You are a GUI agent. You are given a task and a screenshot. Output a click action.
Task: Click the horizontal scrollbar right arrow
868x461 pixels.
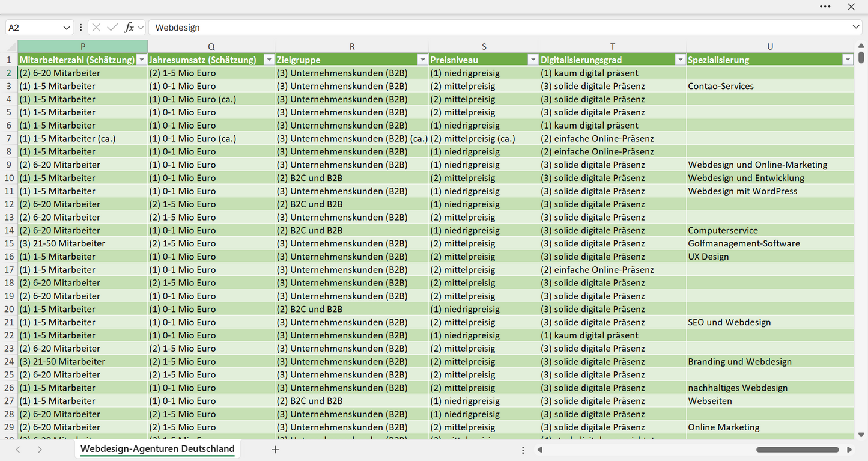point(849,450)
